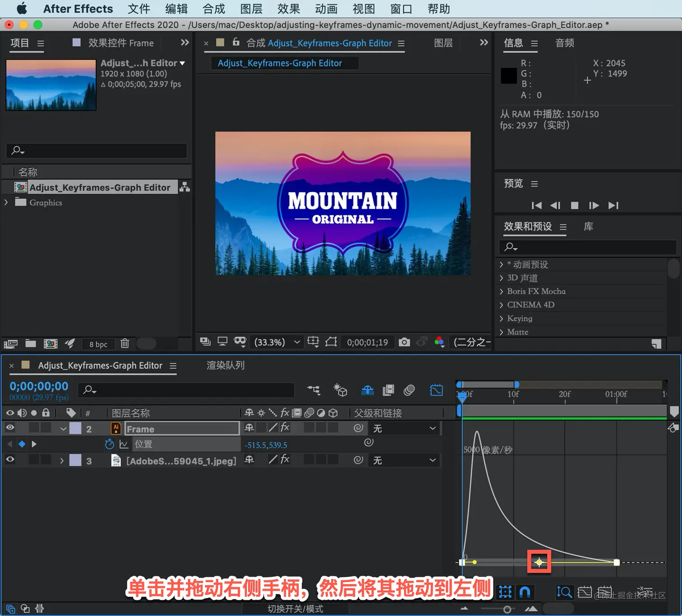Fit selection to view in graph editor
Image resolution: width=682 pixels, height=616 pixels.
click(585, 592)
